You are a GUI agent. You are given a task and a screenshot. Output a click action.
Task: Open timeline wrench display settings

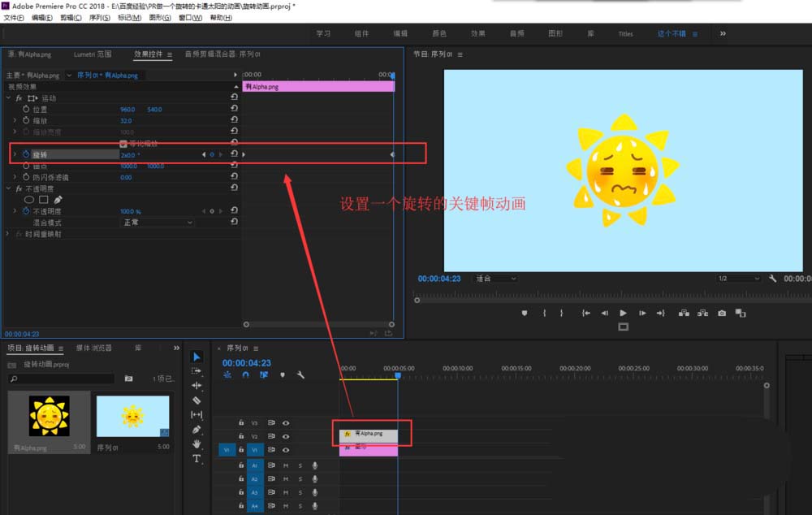click(300, 374)
